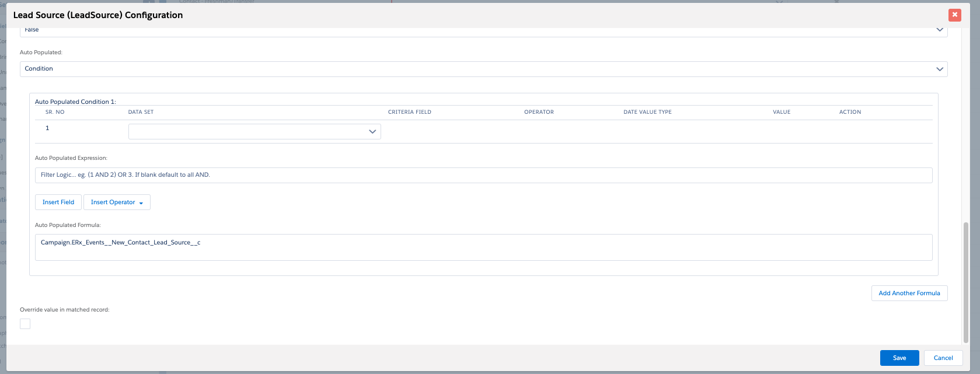Click the SR. NO column header
This screenshot has width=980, height=374.
55,112
